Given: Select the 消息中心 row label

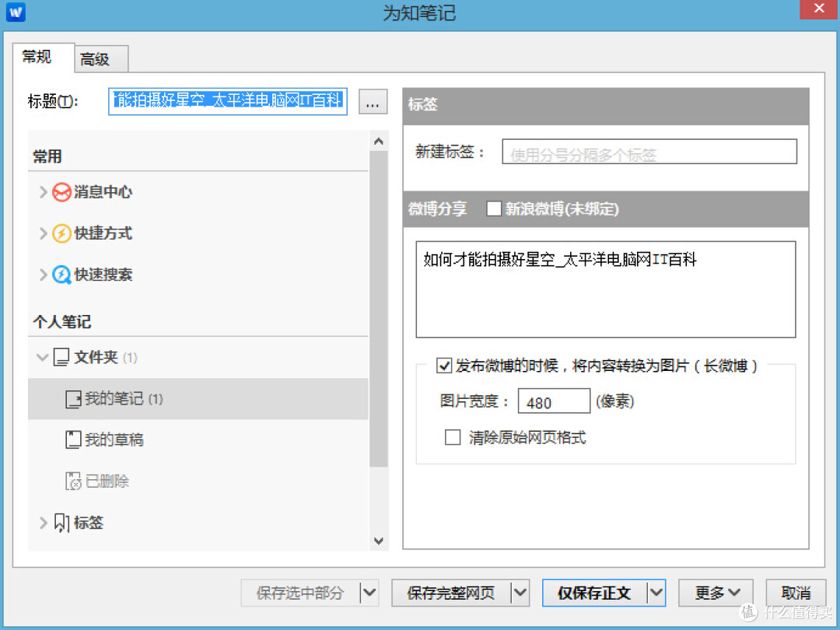Looking at the screenshot, I should (x=103, y=192).
